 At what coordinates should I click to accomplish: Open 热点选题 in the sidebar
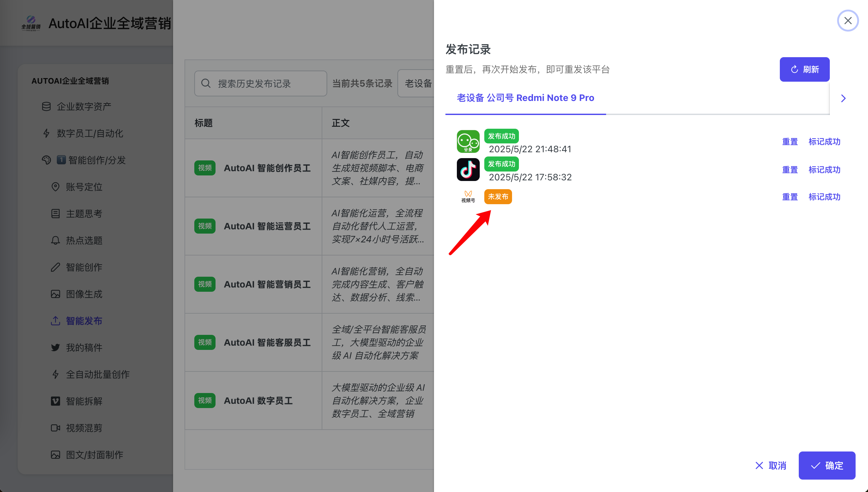point(84,240)
